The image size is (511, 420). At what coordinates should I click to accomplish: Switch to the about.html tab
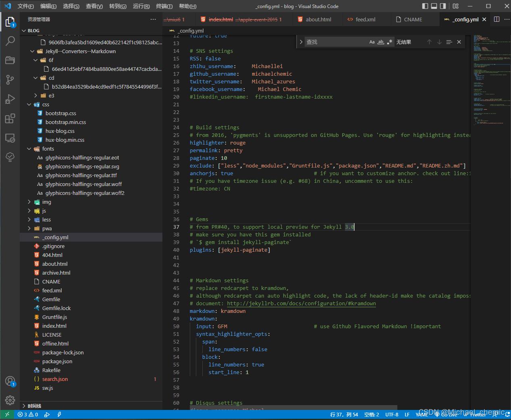[x=318, y=19]
